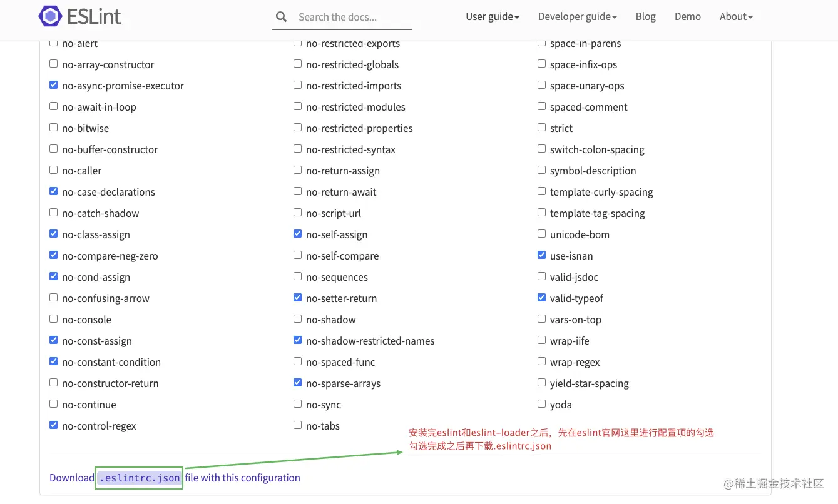Turn off no-constant-condition rule
The image size is (838, 504).
pyautogui.click(x=53, y=361)
